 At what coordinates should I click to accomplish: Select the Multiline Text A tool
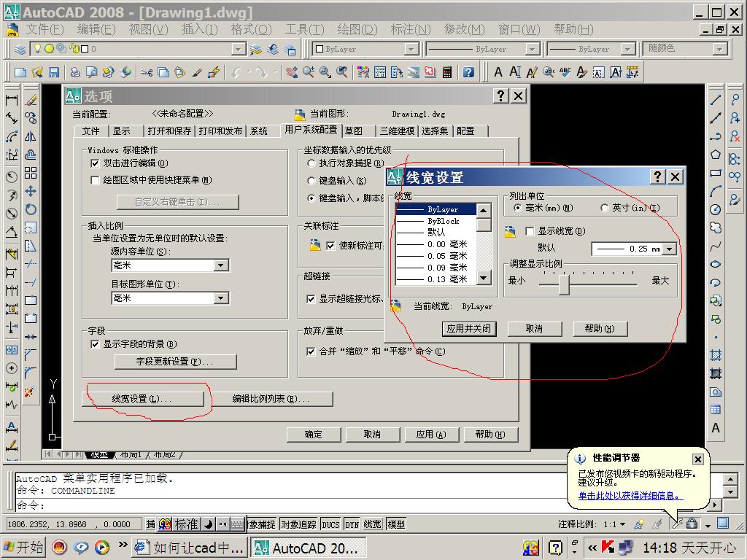click(716, 427)
